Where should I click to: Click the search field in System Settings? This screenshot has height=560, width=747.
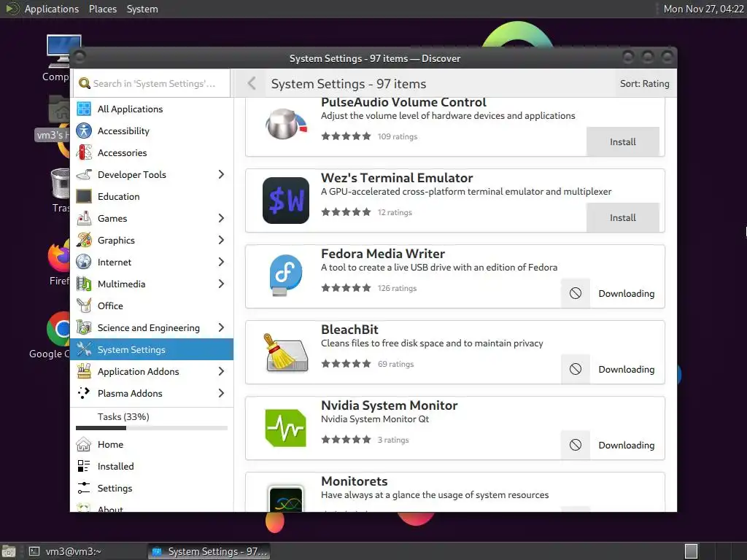(152, 83)
